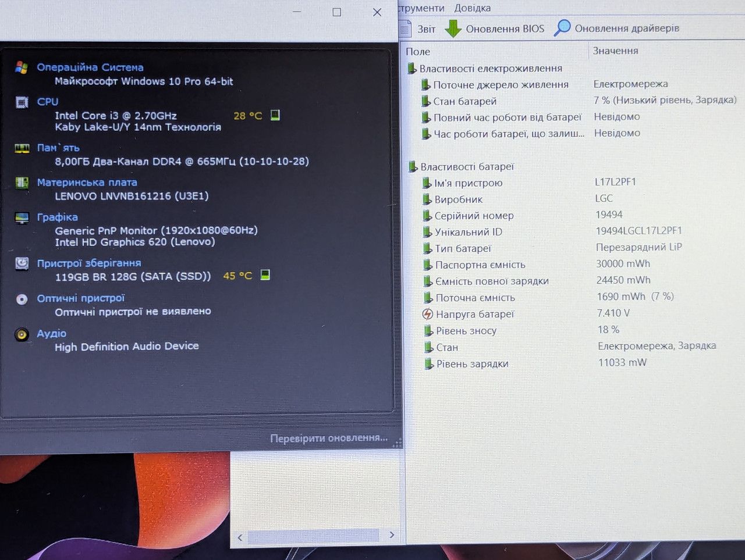745x560 pixels.
Task: Click the battery icon next to Властивості електроживлення
Action: point(412,69)
